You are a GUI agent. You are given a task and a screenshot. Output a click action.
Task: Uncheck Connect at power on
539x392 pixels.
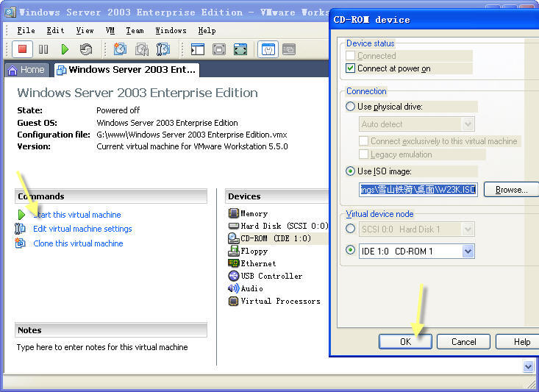tap(350, 68)
